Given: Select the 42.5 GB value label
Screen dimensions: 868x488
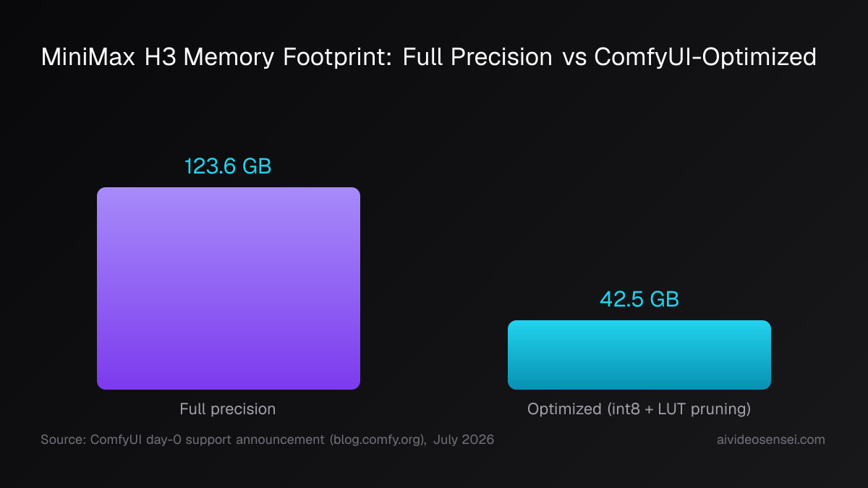Looking at the screenshot, I should [x=639, y=299].
